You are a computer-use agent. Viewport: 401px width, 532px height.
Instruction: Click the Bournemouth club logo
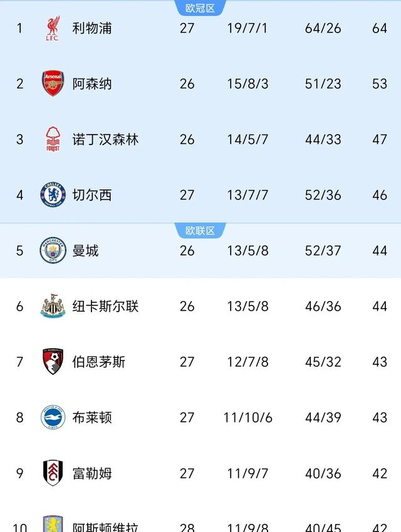click(53, 362)
